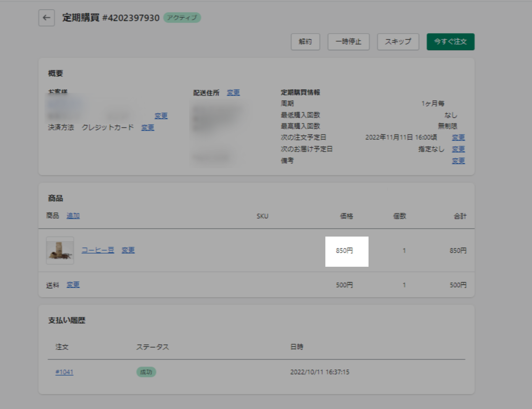532x409 pixels.
Task: Order now with 今すぐ注文 button
Action: pos(450,42)
